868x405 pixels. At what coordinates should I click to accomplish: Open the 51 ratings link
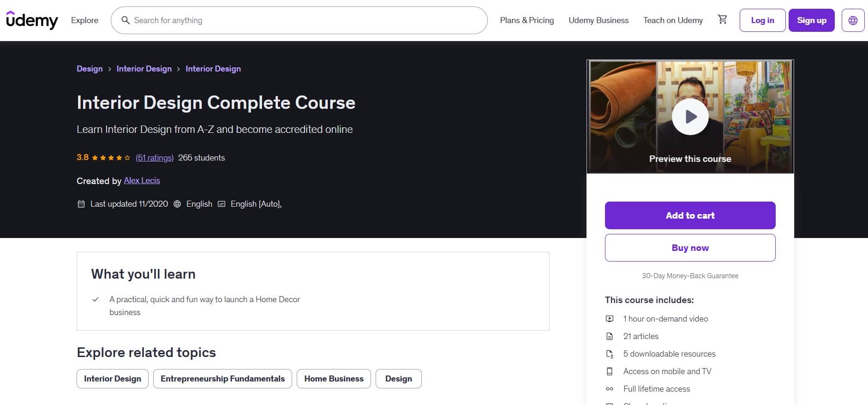coord(155,158)
